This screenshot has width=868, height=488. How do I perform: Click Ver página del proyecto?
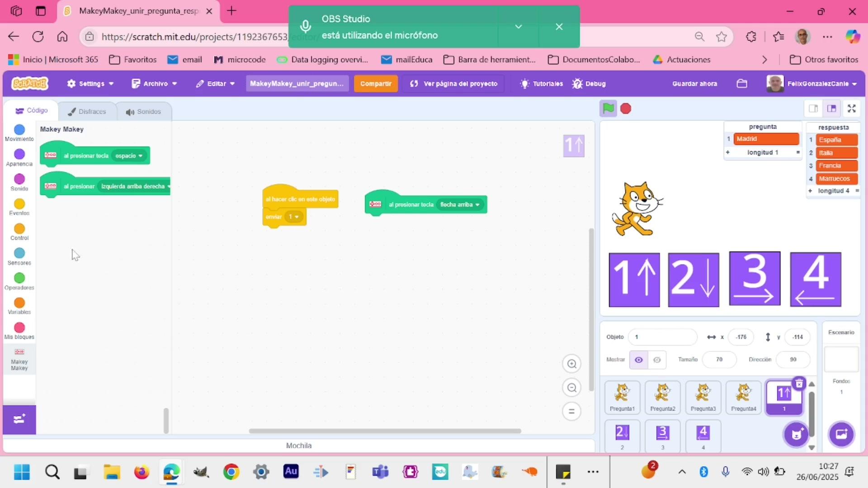click(453, 84)
